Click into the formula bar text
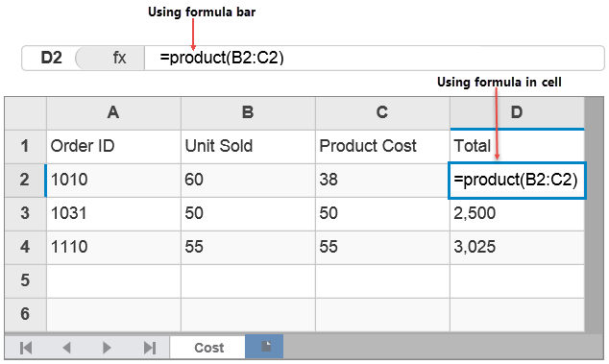Screen dimensions: 609x364 point(222,58)
